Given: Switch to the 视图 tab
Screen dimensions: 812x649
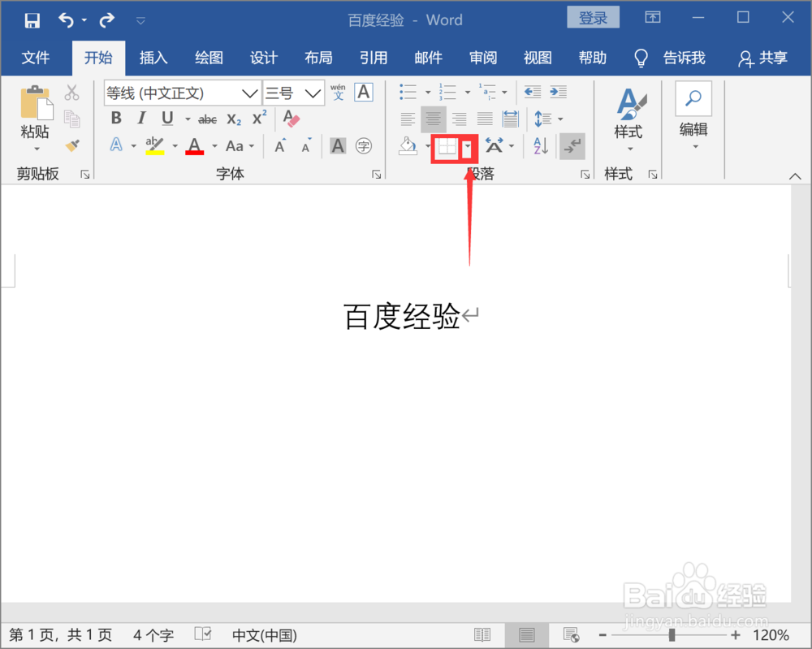Looking at the screenshot, I should (538, 58).
